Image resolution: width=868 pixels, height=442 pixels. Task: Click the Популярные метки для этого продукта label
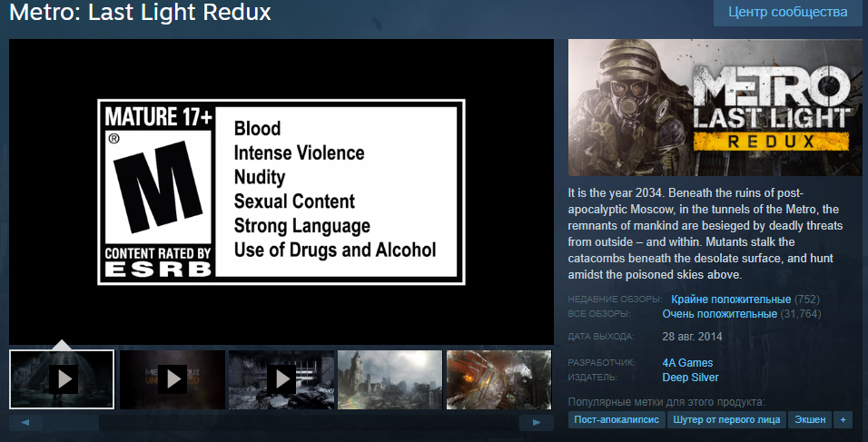click(x=666, y=402)
